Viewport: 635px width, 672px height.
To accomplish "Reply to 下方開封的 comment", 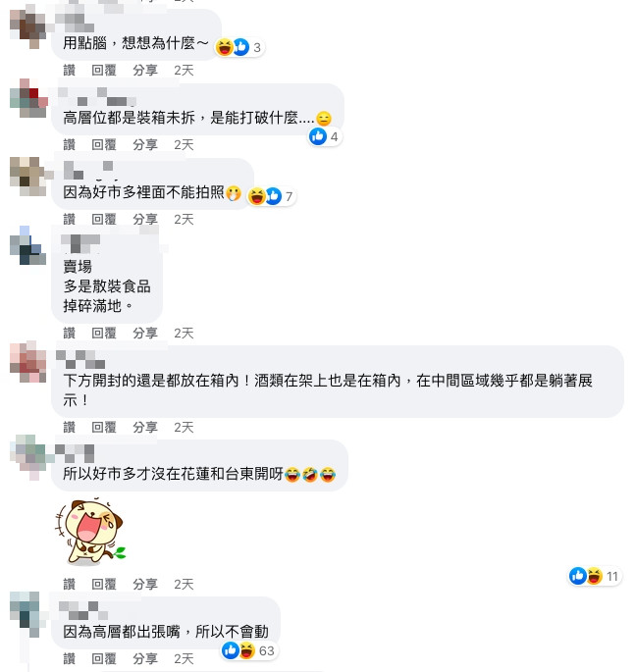I will [104, 427].
